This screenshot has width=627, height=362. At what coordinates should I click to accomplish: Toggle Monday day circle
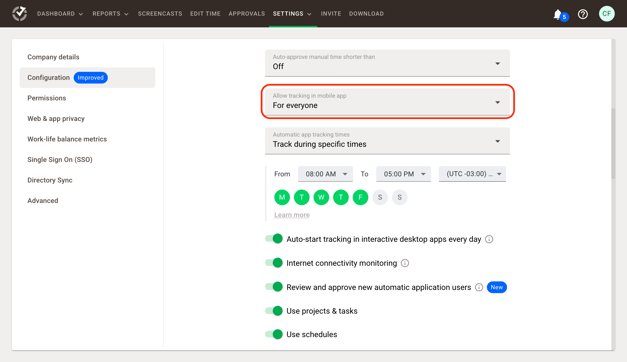tap(282, 197)
